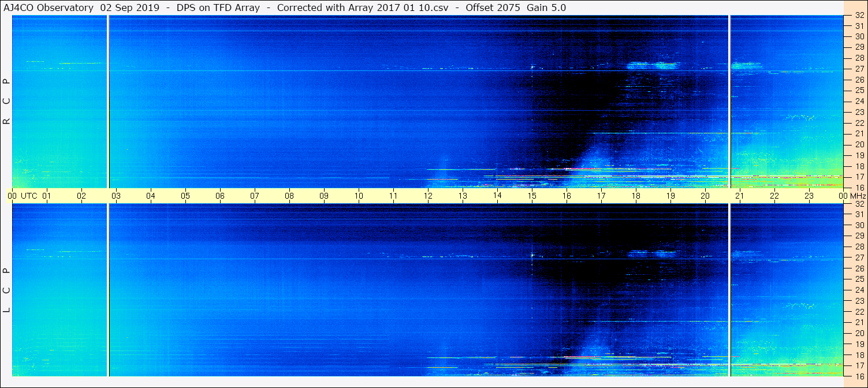
Task: Select hour "19" on the time axis
Action: [670, 196]
